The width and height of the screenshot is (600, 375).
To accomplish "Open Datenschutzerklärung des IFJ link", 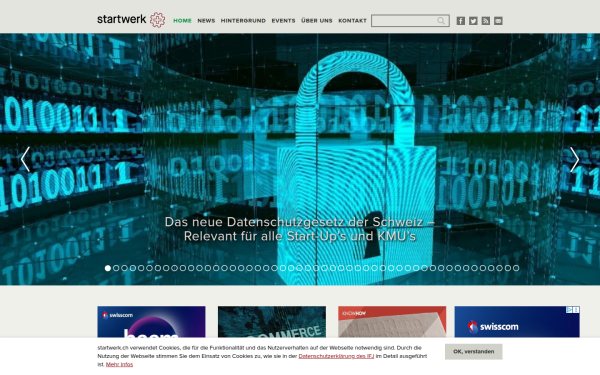I will click(336, 356).
